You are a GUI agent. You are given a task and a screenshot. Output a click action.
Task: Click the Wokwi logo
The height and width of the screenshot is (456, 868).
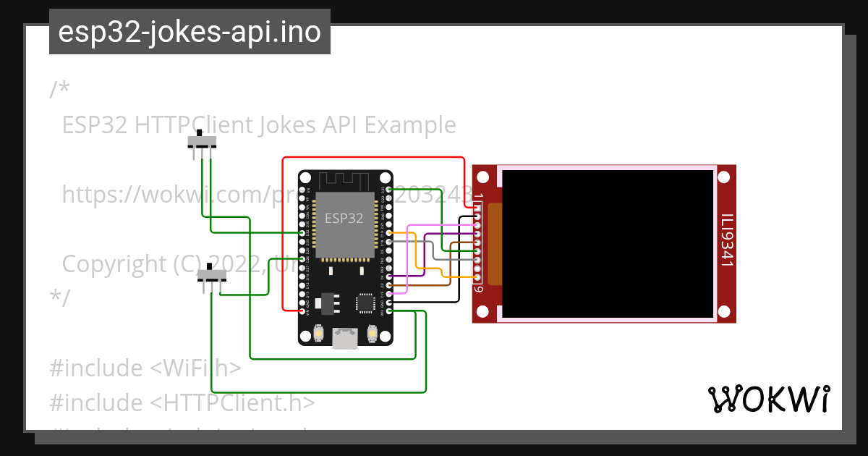(x=768, y=399)
